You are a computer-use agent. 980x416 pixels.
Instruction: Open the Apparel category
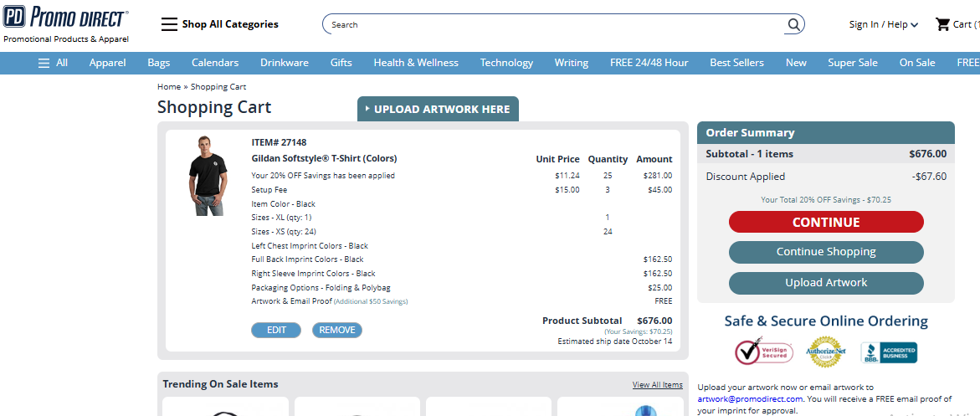coord(107,63)
